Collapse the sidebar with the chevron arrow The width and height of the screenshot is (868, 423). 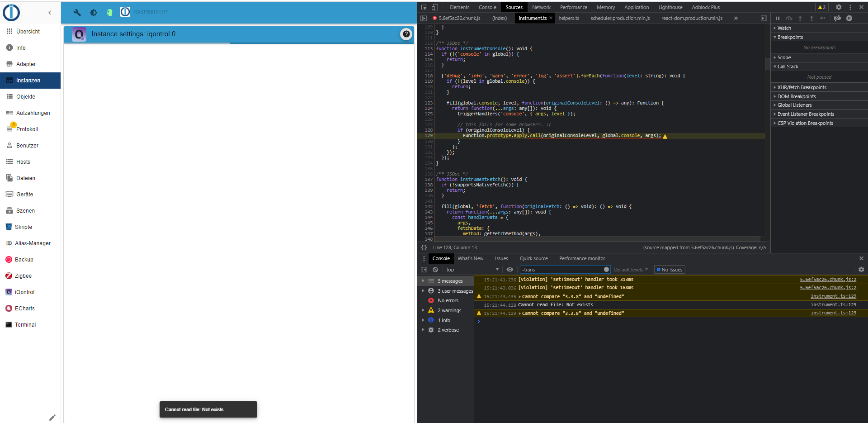[x=50, y=13]
